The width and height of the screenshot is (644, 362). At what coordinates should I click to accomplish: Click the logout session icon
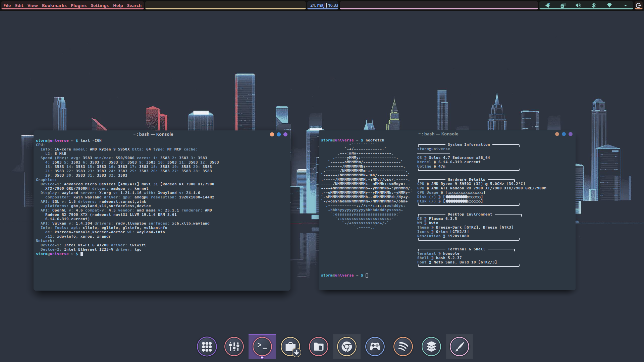tap(639, 5)
